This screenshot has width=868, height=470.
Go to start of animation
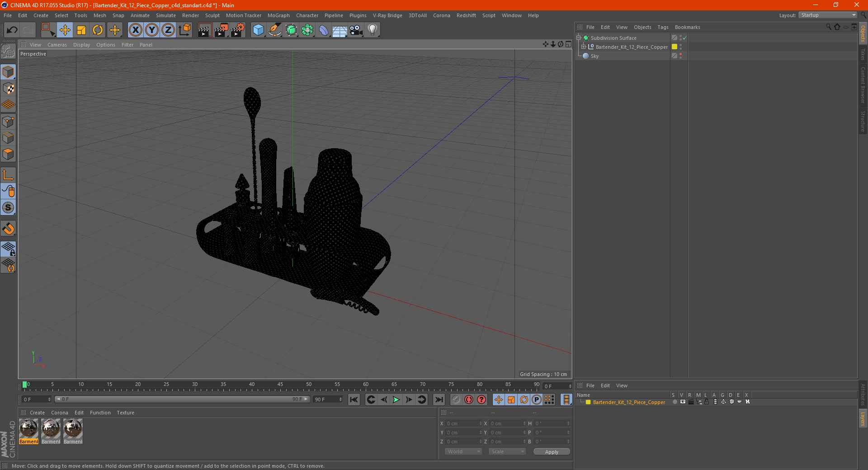[x=354, y=399]
